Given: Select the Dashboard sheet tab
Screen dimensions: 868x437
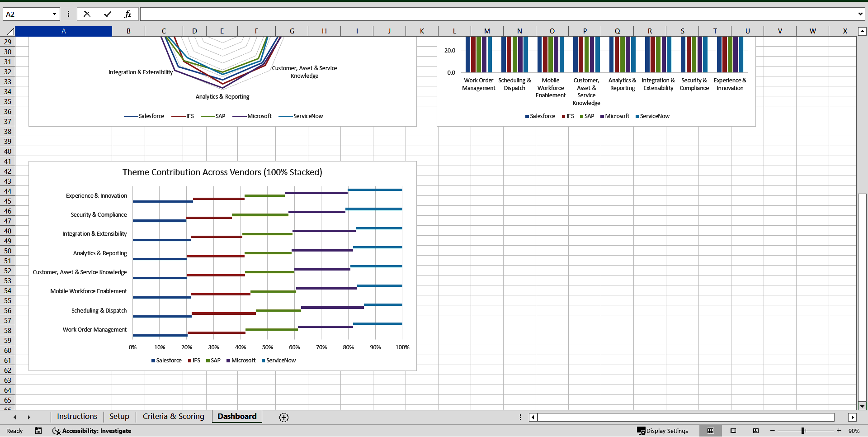Looking at the screenshot, I should tap(237, 416).
